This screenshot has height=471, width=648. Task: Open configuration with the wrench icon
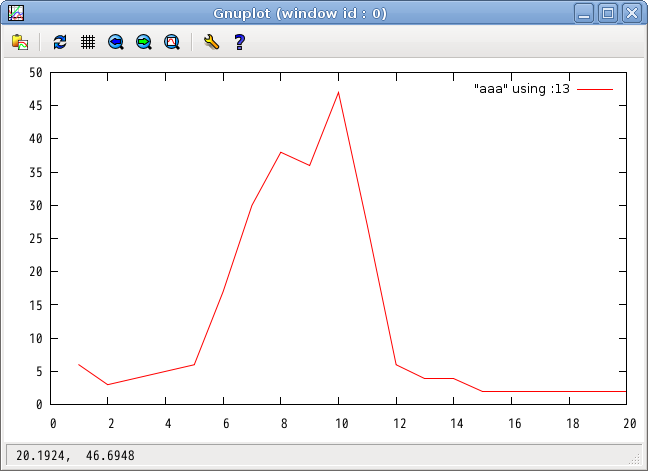[x=210, y=43]
